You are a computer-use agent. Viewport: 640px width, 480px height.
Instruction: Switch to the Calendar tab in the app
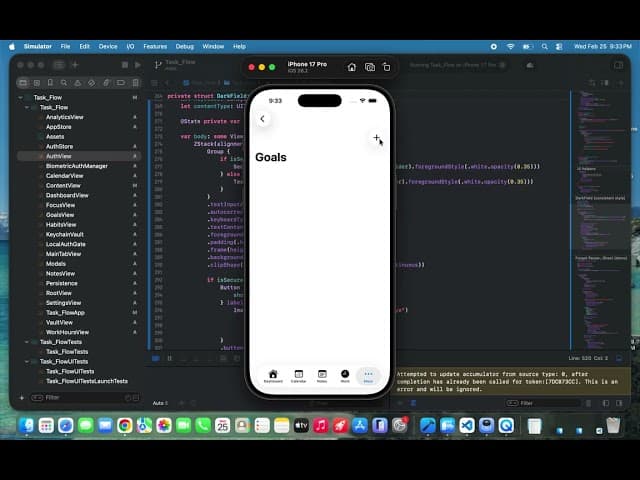[298, 376]
